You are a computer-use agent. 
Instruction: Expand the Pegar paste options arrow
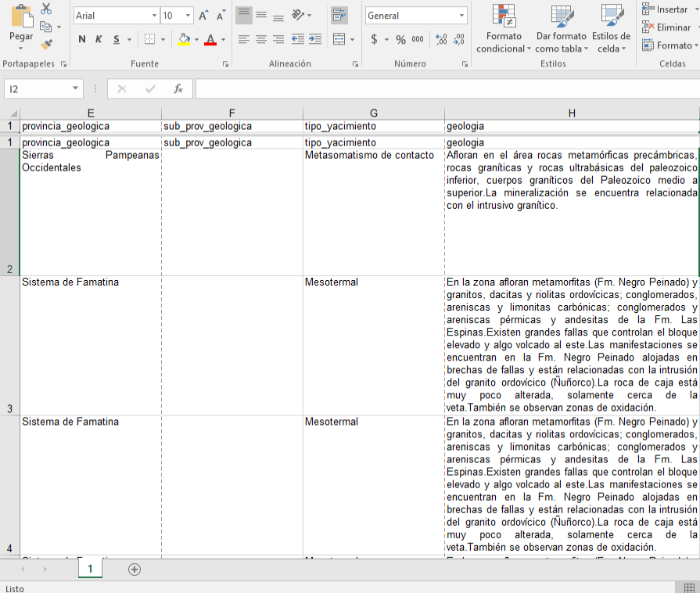click(x=21, y=49)
